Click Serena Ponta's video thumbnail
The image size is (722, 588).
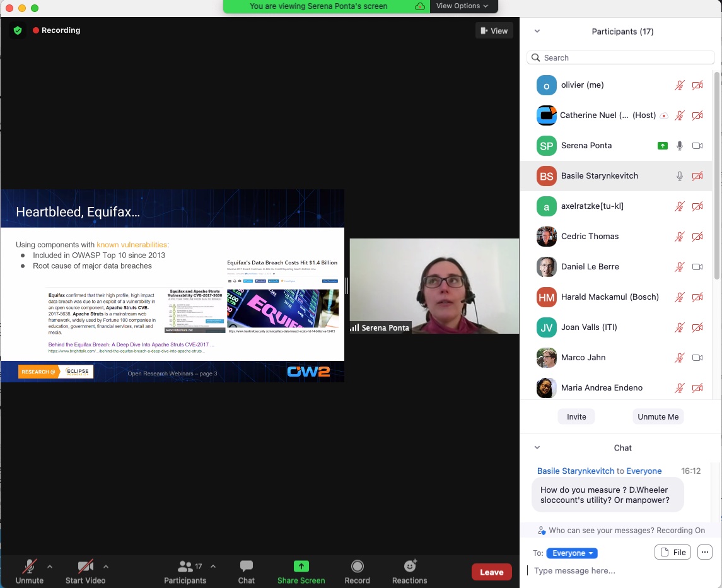point(434,286)
